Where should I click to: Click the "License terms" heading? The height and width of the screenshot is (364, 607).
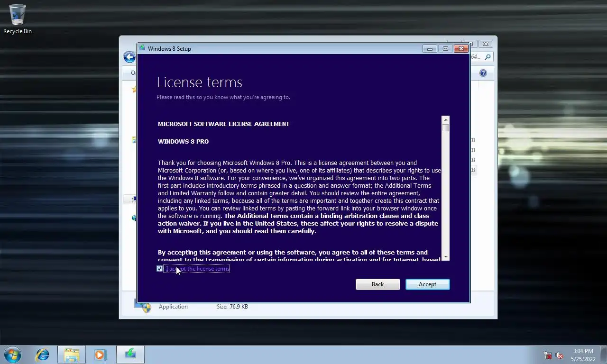(x=199, y=82)
